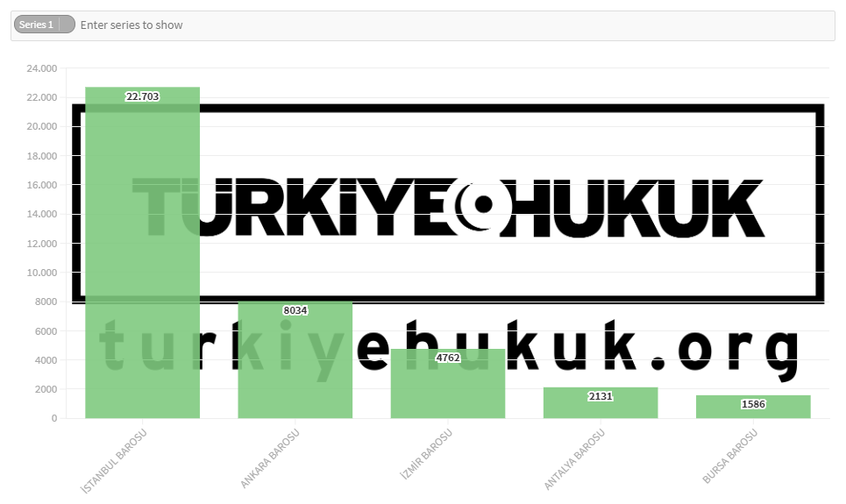846x504 pixels.
Task: Click the BURSA BAROSU green bar
Action: pyautogui.click(x=753, y=407)
